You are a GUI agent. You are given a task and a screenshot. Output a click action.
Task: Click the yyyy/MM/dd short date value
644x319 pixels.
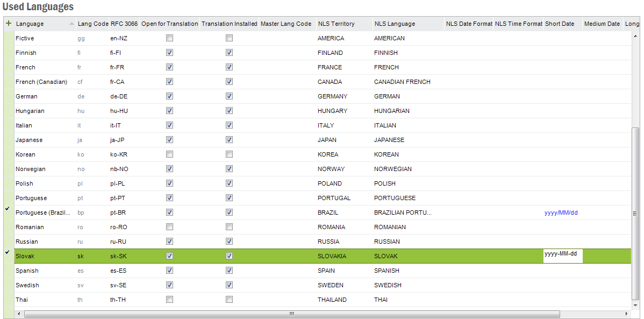pos(561,213)
